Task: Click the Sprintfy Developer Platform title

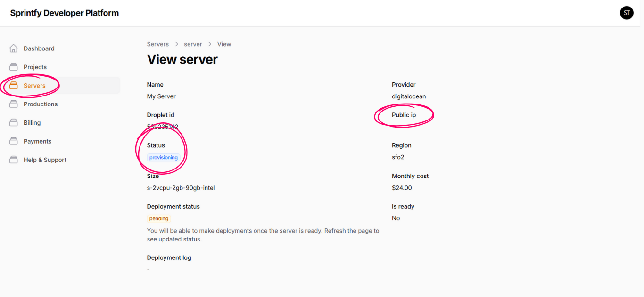Action: (x=65, y=13)
